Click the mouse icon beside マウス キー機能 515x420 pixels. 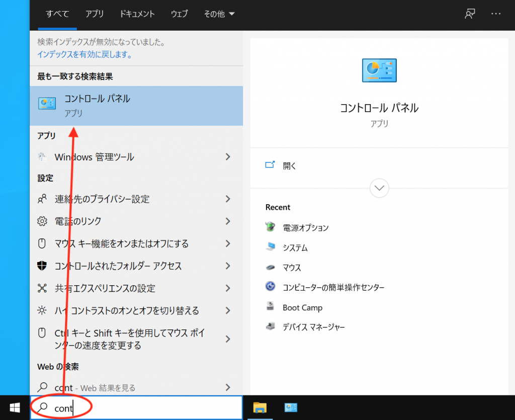(x=42, y=243)
